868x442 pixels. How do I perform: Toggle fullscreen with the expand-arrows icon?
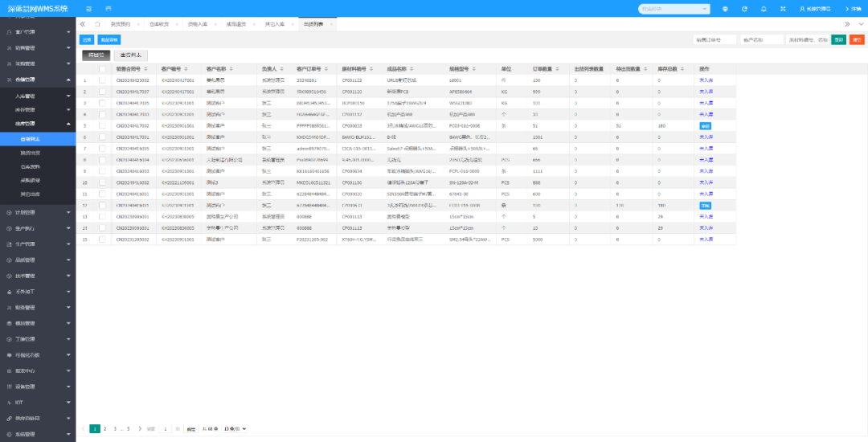coord(783,9)
